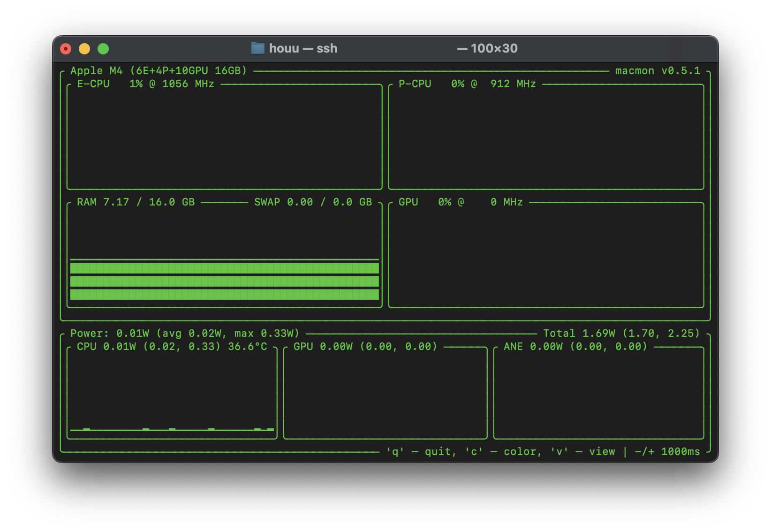Click the Power summary header

[185, 333]
